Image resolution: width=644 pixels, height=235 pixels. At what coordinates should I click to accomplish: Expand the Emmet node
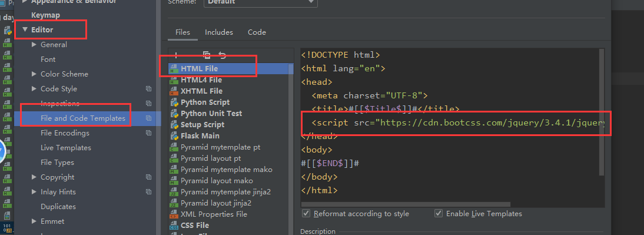click(x=34, y=221)
